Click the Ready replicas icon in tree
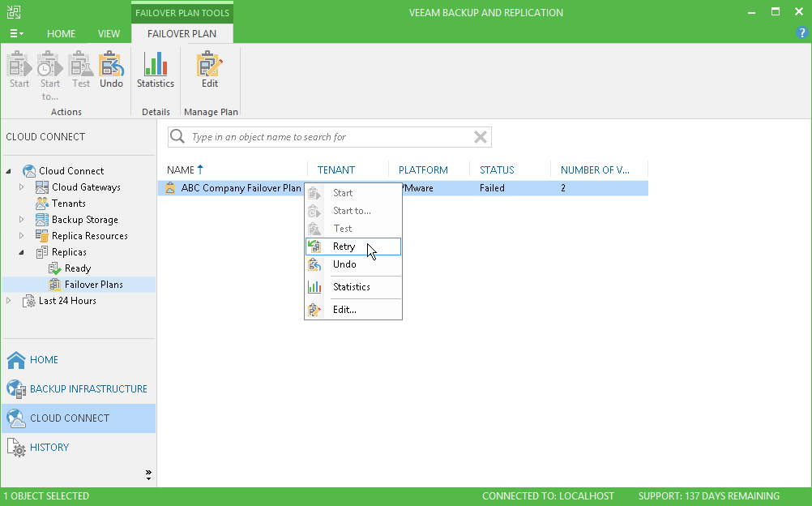812x506 pixels. pyautogui.click(x=55, y=268)
